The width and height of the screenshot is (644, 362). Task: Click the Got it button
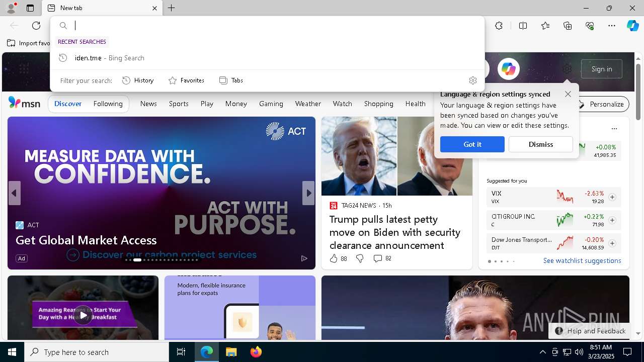click(472, 144)
